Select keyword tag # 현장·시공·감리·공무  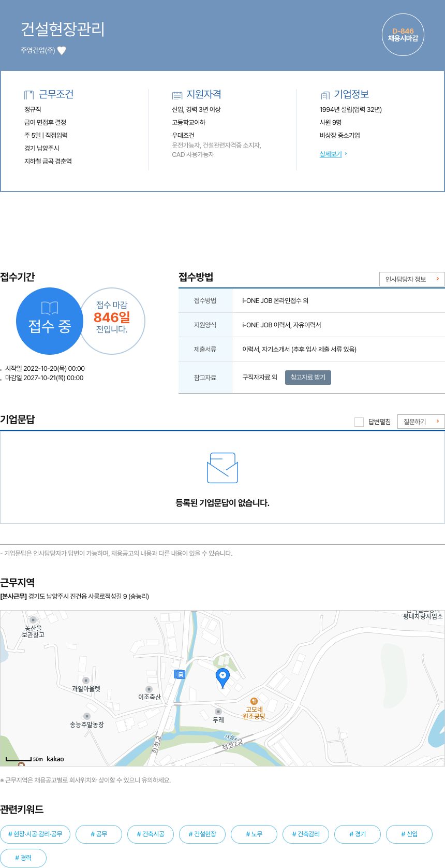click(35, 834)
